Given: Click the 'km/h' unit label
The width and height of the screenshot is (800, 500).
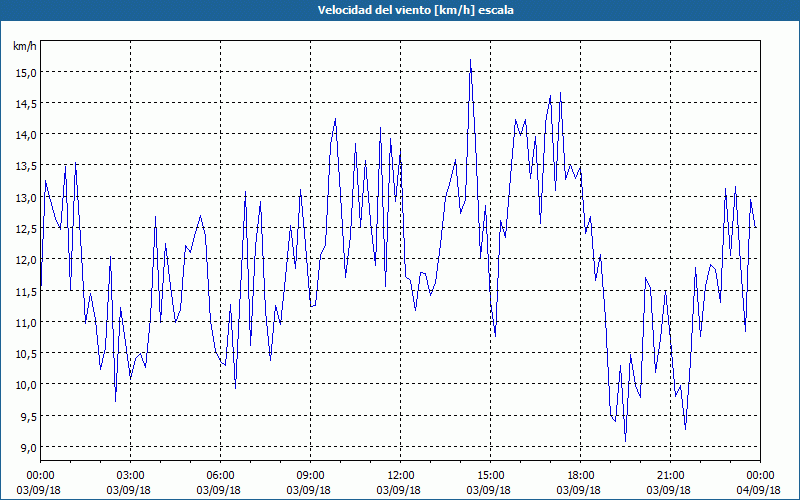Looking at the screenshot, I should click(25, 46).
